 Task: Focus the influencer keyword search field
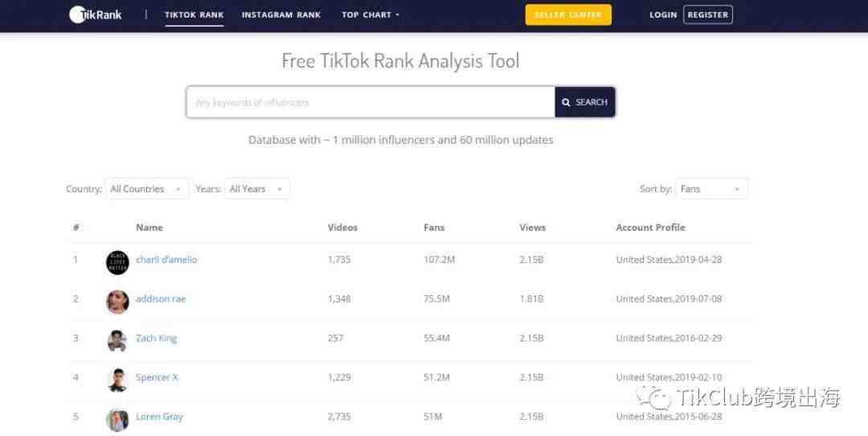[x=371, y=102]
